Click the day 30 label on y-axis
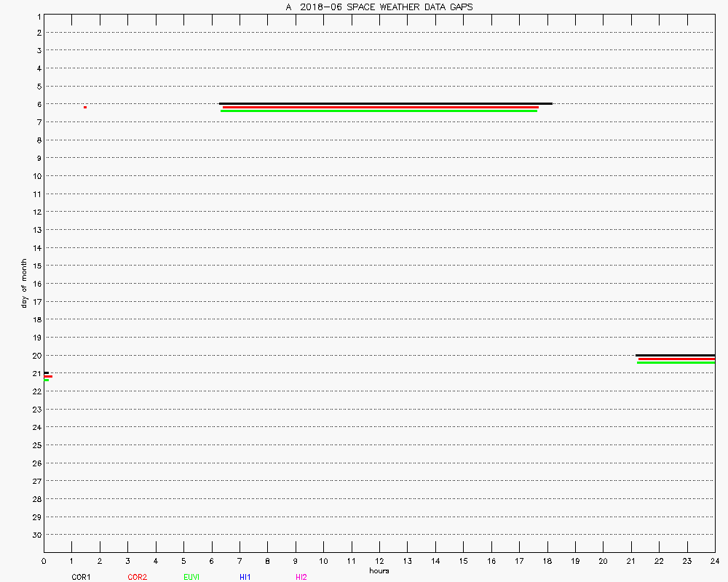The width and height of the screenshot is (728, 582). tap(35, 535)
